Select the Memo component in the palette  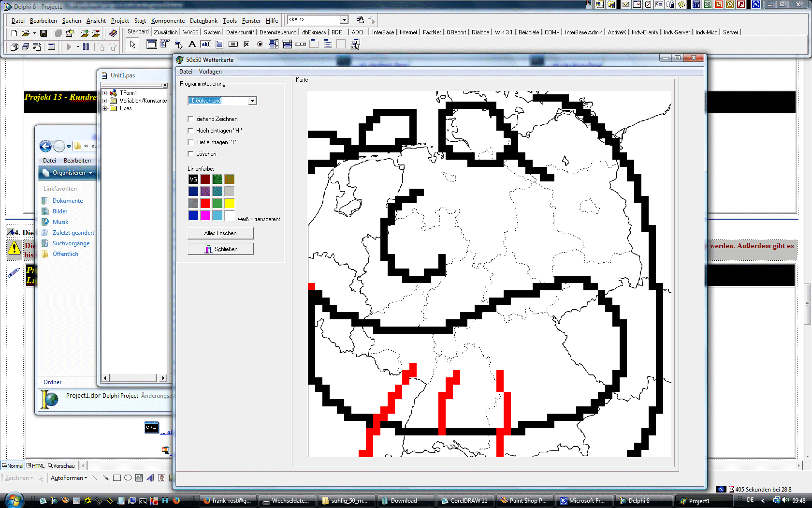click(219, 44)
